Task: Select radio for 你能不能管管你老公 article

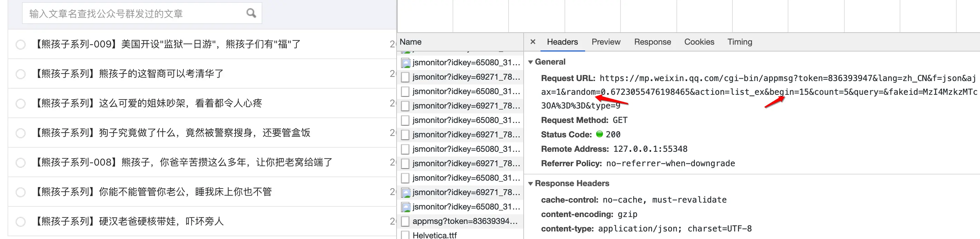Action: click(21, 192)
